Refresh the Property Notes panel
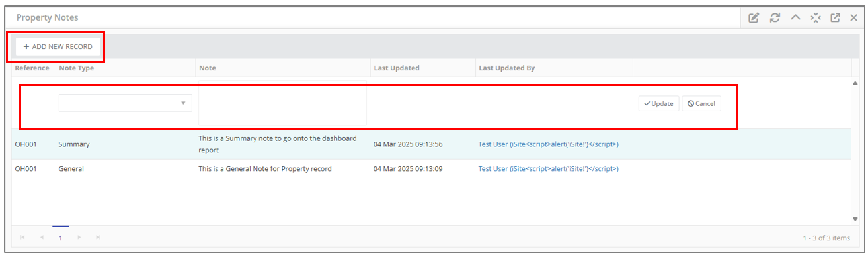Viewport: 868px width, 255px height. (775, 18)
